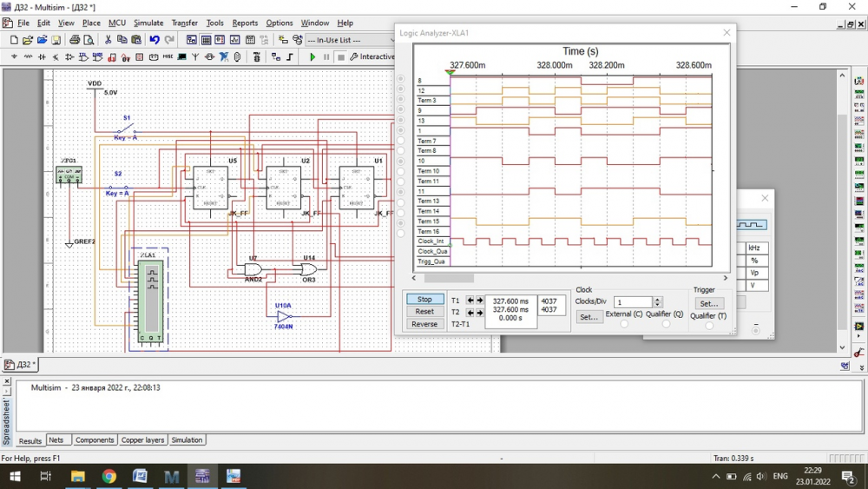Click the Place MISC component icon
The image size is (868, 489).
[x=168, y=57]
